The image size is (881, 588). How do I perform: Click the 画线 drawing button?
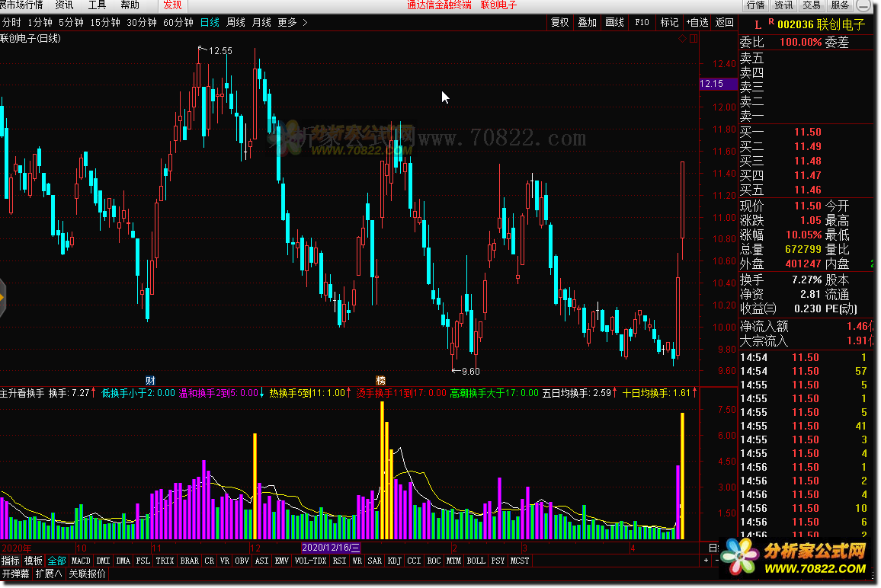(x=615, y=22)
